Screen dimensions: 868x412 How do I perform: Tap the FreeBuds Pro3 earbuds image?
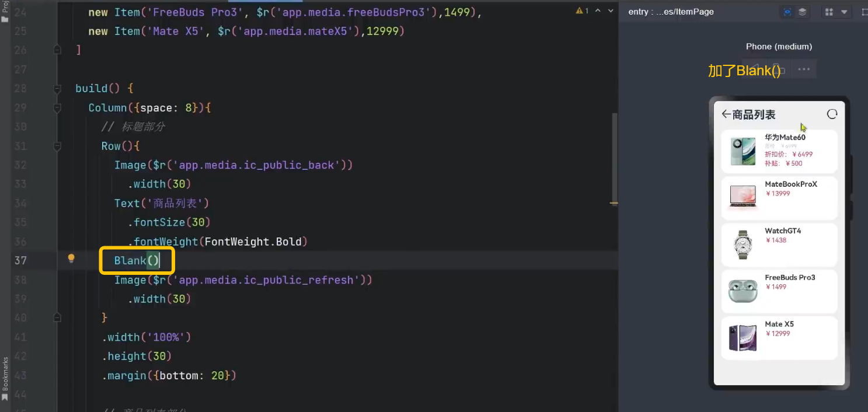(743, 291)
